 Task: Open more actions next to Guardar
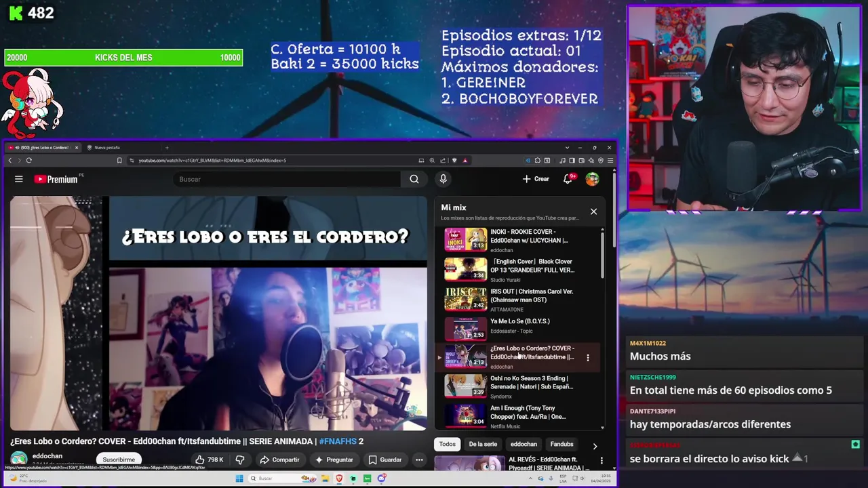point(419,460)
